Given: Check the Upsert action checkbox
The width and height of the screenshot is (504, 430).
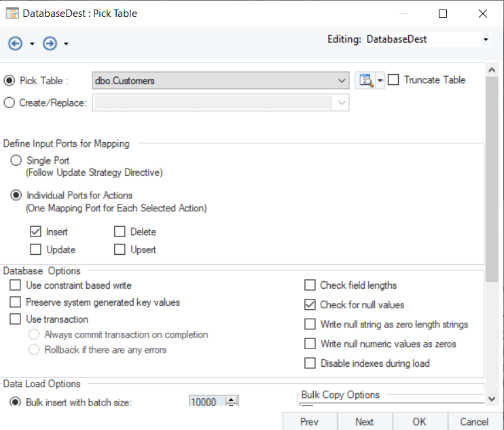Looking at the screenshot, I should point(120,249).
